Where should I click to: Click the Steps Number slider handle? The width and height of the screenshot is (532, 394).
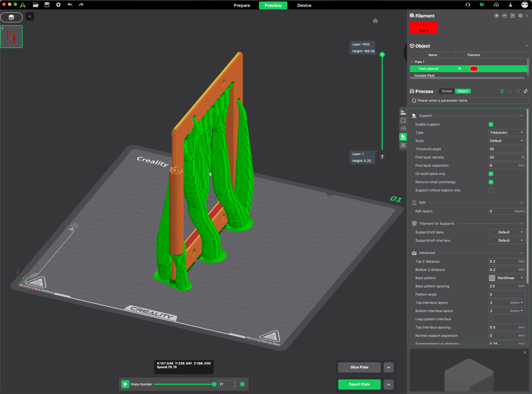coord(214,384)
